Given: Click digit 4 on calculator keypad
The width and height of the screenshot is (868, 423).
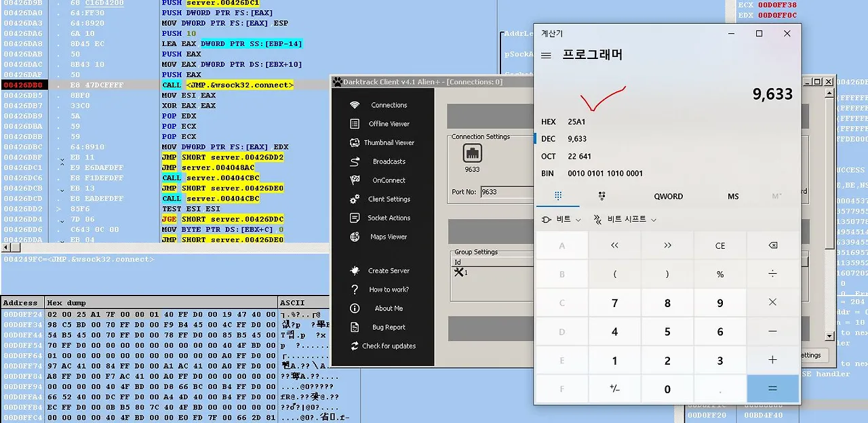Looking at the screenshot, I should (615, 331).
